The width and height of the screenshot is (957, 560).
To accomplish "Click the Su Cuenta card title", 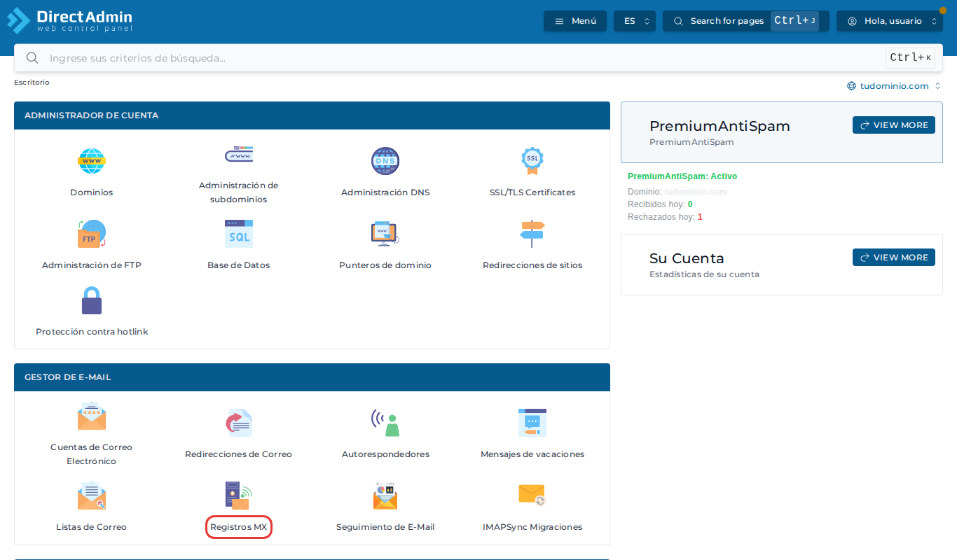I will click(687, 258).
